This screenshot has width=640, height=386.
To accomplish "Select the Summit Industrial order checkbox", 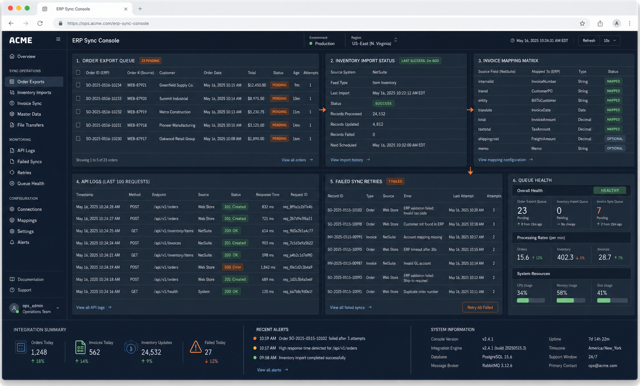I will [78, 98].
